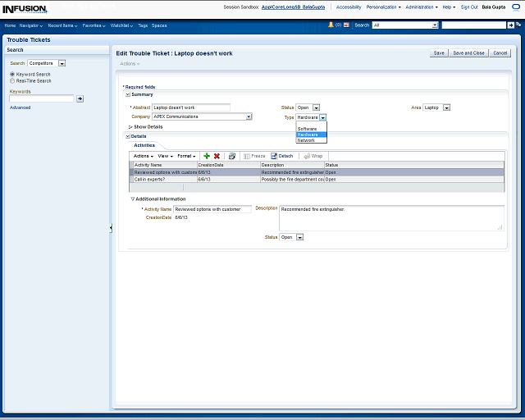The width and height of the screenshot is (525, 420).
Task: Click the notification bell icon
Action: [x=331, y=25]
